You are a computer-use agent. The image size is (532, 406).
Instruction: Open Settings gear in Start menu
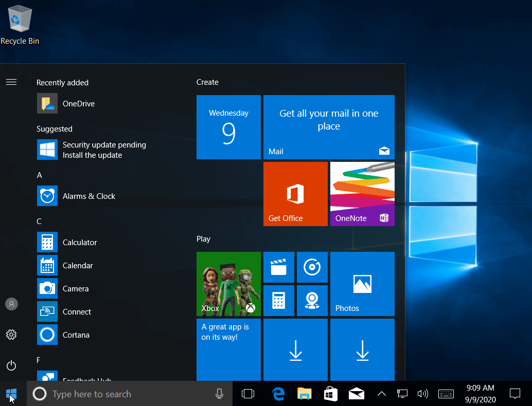[11, 335]
